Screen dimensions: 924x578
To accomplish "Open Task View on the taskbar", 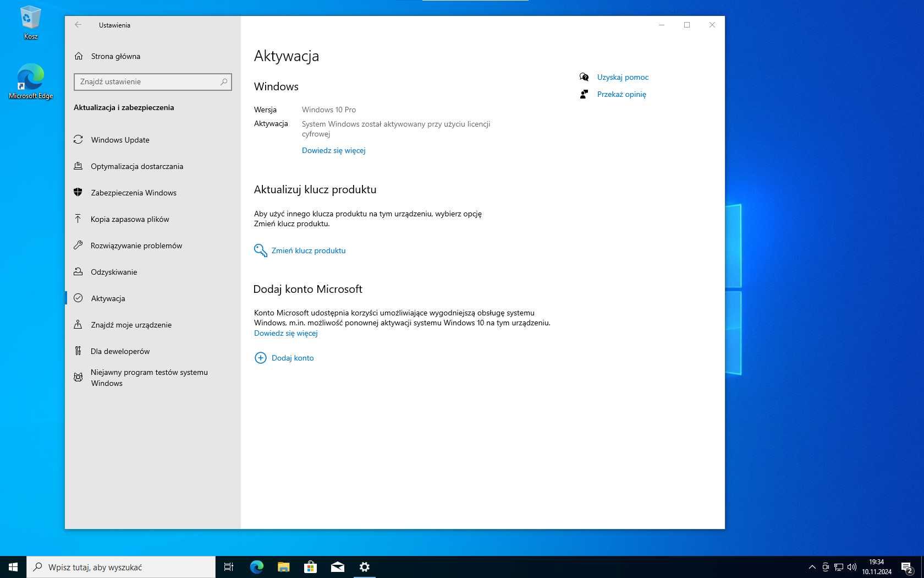I will [229, 567].
